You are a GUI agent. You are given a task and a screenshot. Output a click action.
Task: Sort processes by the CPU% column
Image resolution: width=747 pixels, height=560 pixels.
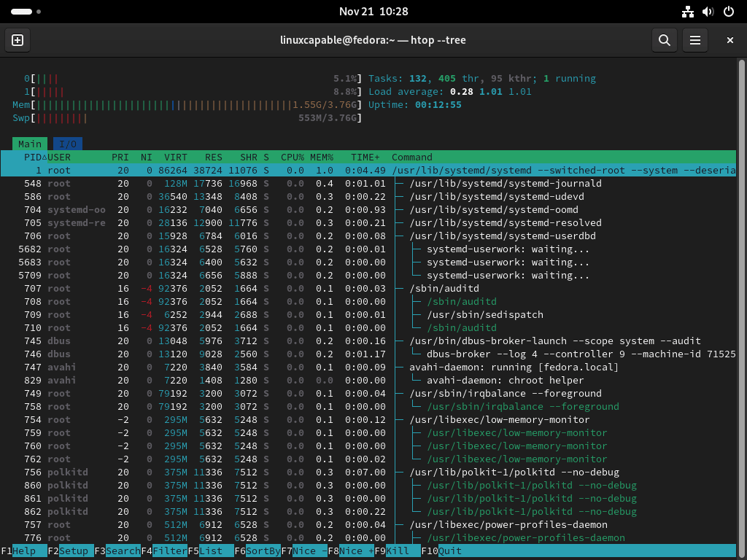291,157
